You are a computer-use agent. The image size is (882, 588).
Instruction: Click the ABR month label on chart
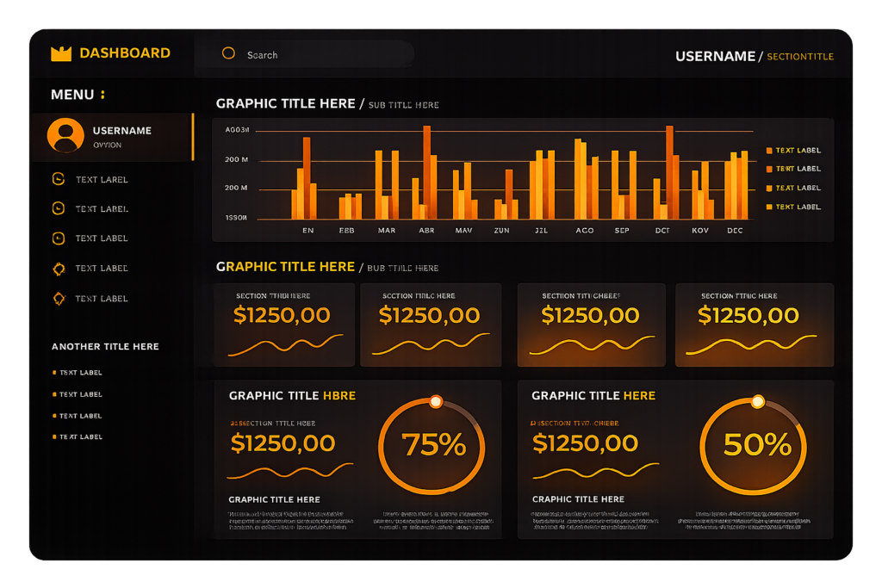426,231
